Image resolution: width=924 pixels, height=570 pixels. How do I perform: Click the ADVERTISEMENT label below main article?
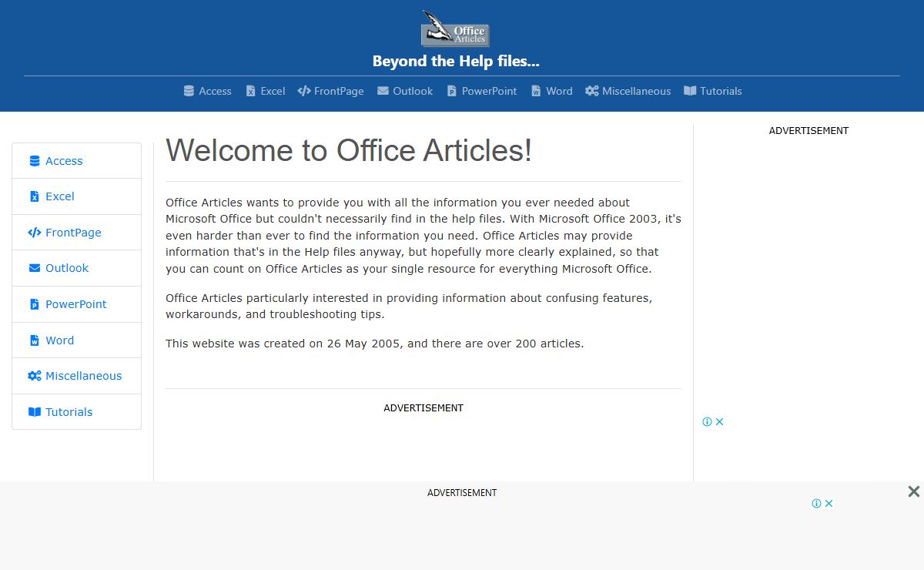pos(423,408)
